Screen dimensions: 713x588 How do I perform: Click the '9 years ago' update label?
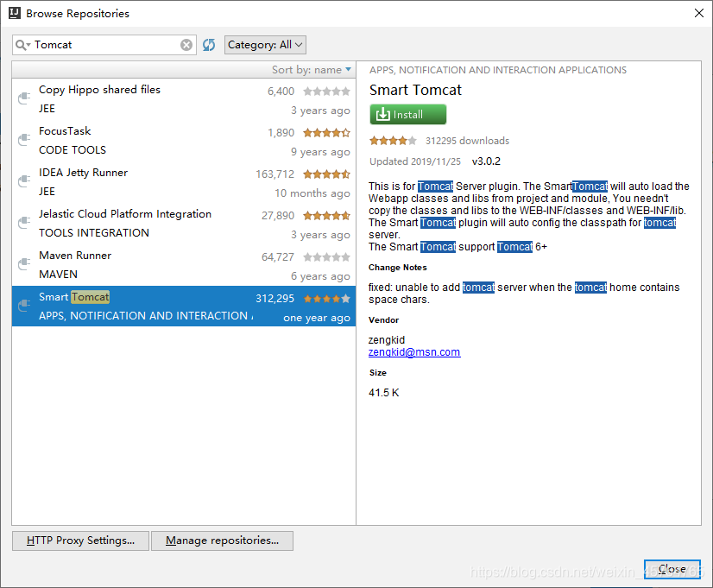(320, 152)
